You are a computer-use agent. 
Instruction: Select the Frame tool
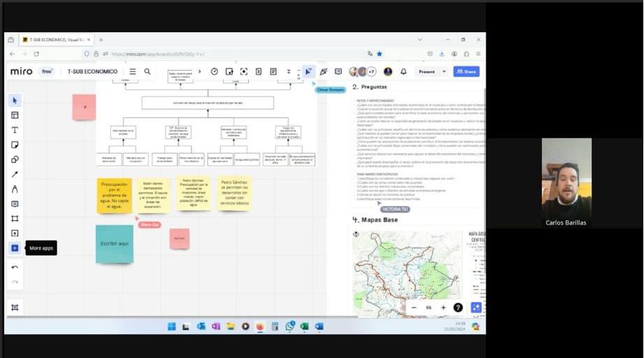pos(15,219)
